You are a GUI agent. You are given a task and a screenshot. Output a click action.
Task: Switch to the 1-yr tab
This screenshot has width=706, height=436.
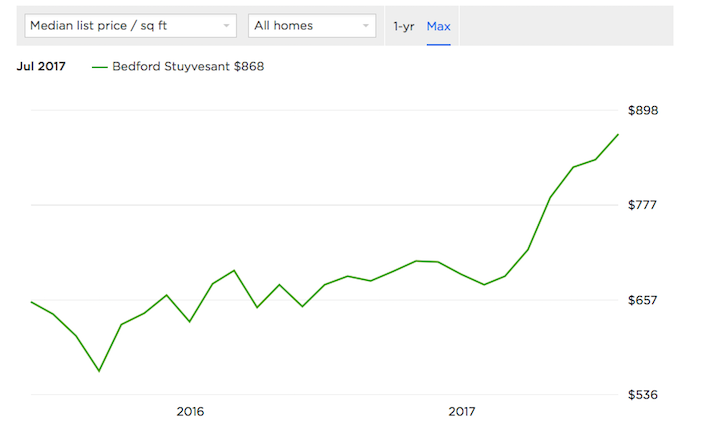[x=403, y=27]
